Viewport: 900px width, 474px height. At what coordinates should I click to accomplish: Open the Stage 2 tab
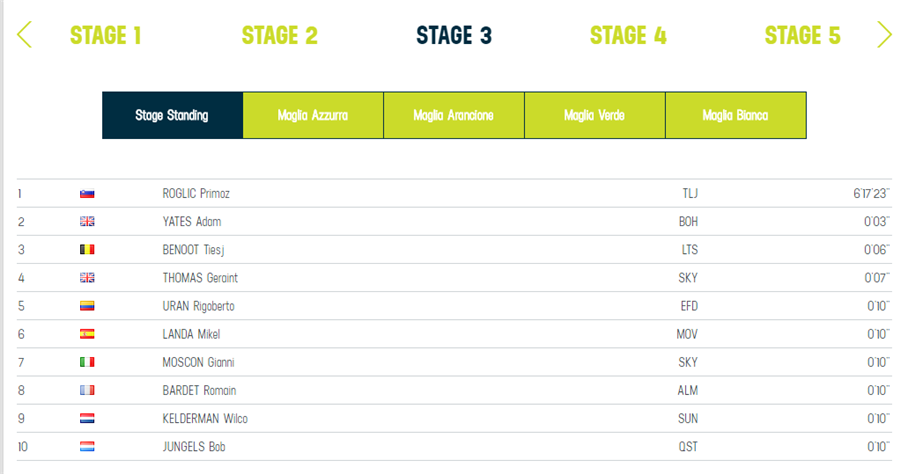(x=280, y=36)
